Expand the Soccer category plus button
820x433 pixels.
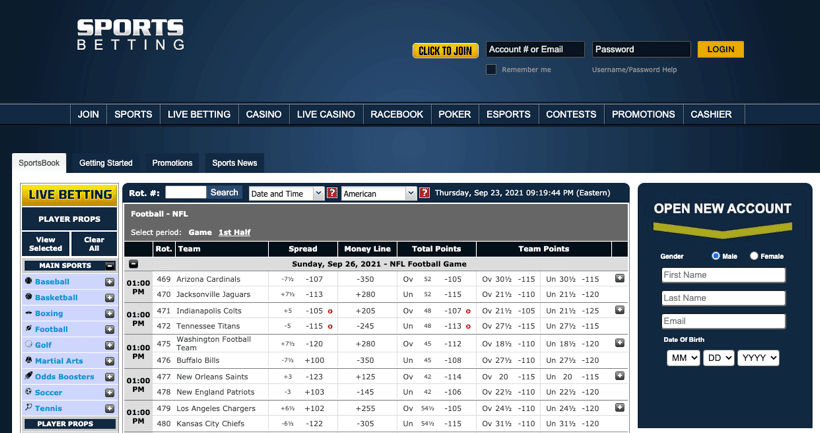pos(109,393)
